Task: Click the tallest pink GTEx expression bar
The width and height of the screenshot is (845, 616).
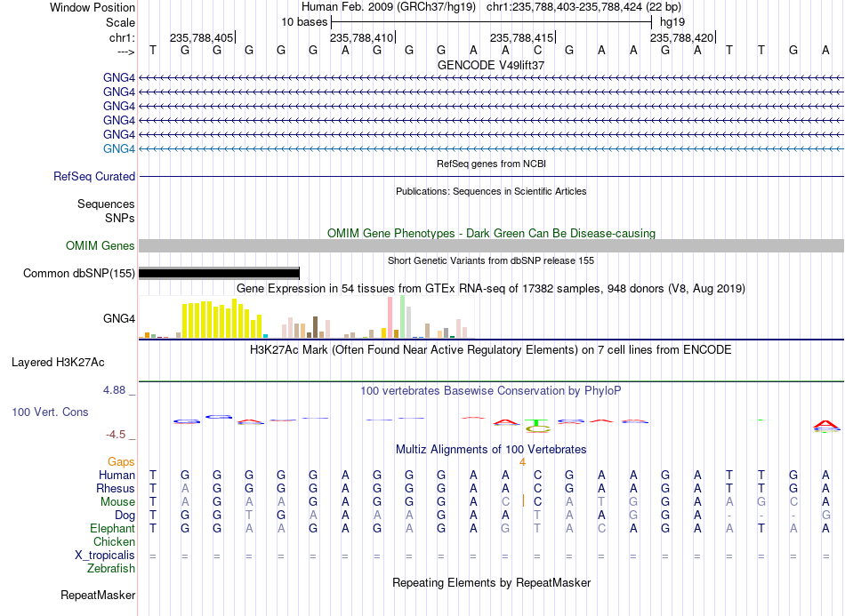Action: (x=390, y=317)
